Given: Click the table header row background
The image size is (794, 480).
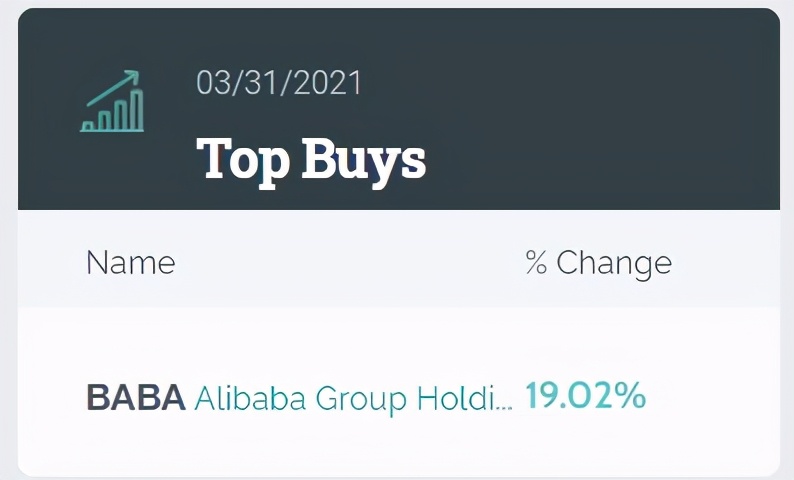Looking at the screenshot, I should [x=399, y=259].
